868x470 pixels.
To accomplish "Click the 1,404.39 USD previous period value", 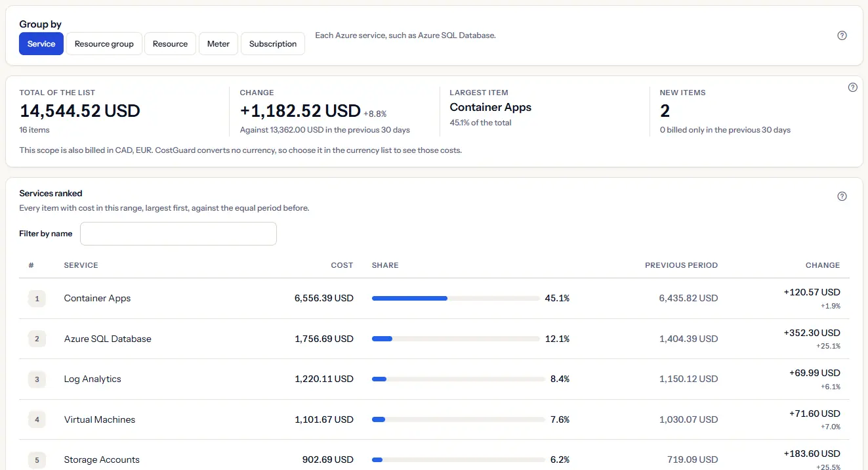I will 688,339.
